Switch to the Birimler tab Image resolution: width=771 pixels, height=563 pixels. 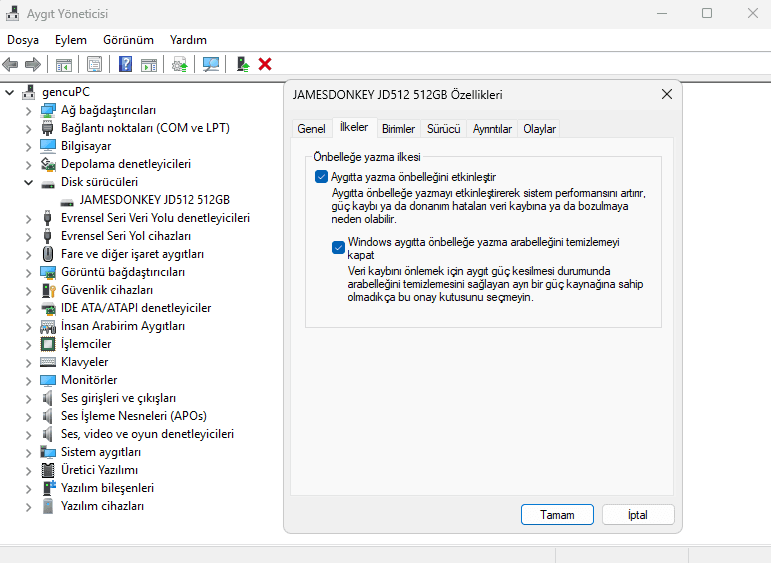click(x=398, y=129)
